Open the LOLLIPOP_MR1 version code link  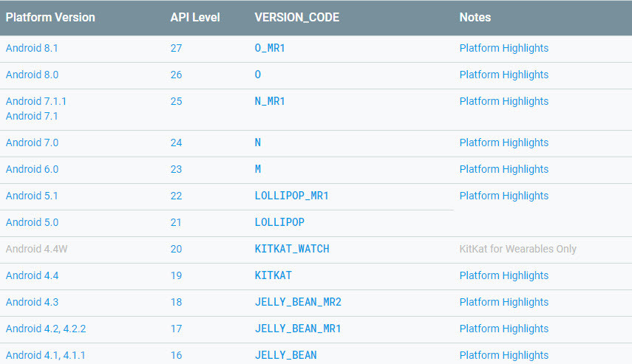point(292,196)
